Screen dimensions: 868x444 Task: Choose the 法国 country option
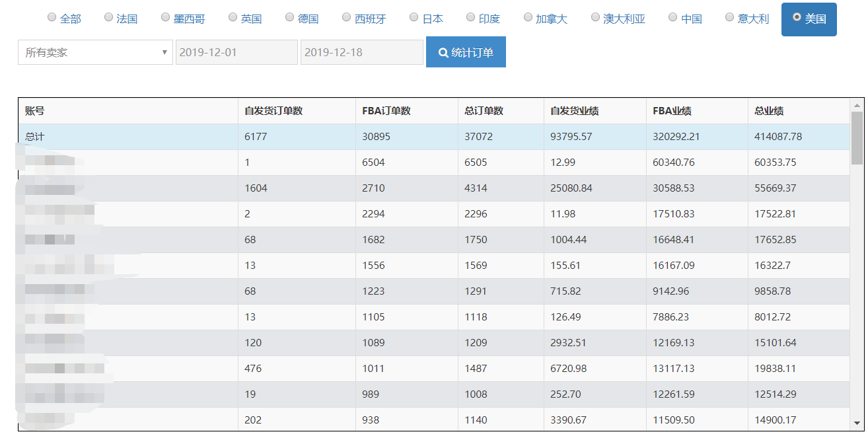[x=109, y=18]
